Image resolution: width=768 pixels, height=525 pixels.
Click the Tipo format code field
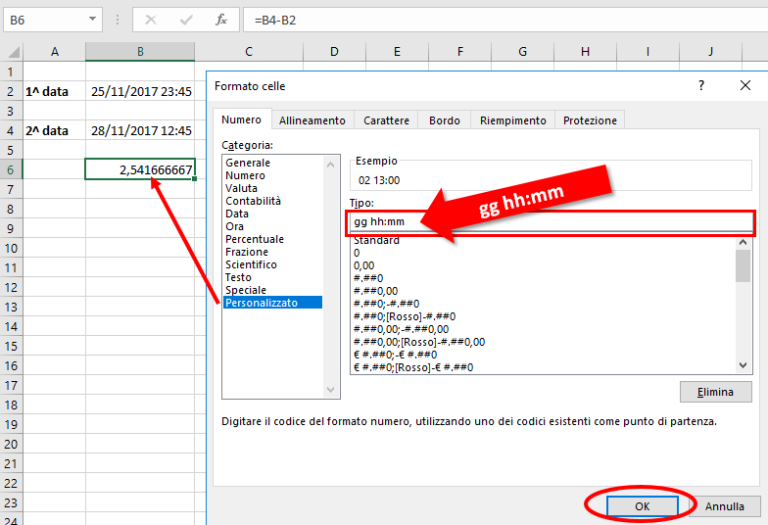click(550, 222)
